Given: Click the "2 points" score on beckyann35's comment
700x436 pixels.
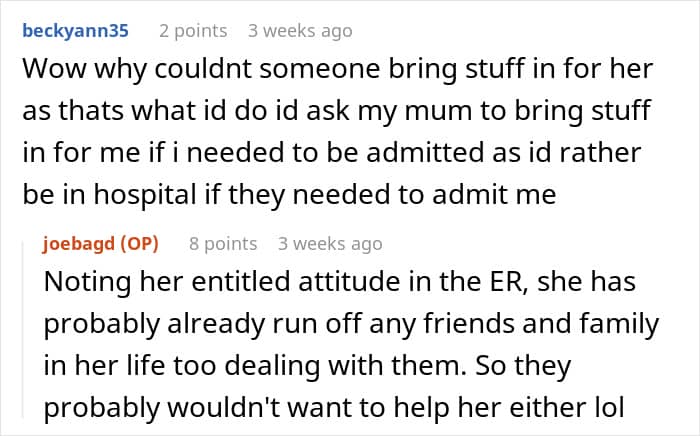Looking at the screenshot, I should point(193,31).
